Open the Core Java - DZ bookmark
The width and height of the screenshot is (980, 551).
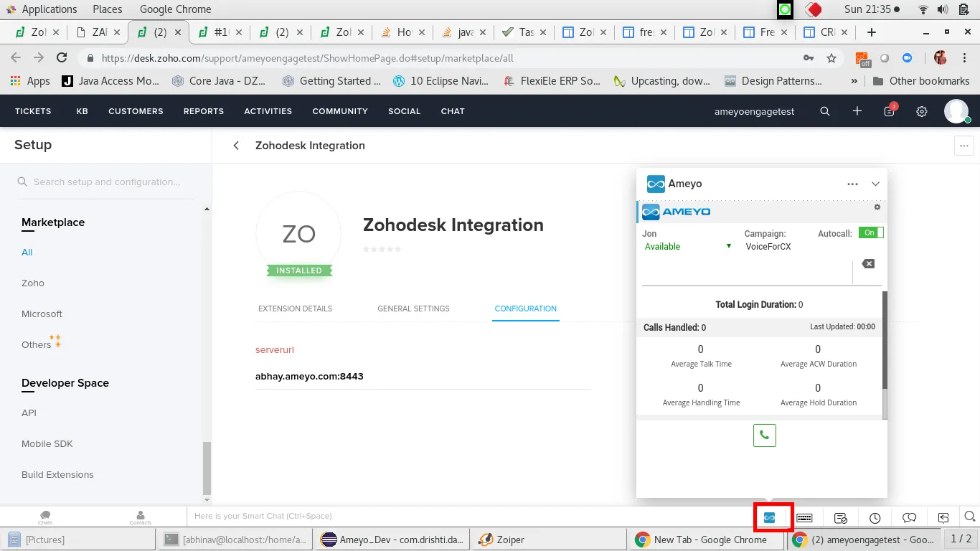[219, 81]
